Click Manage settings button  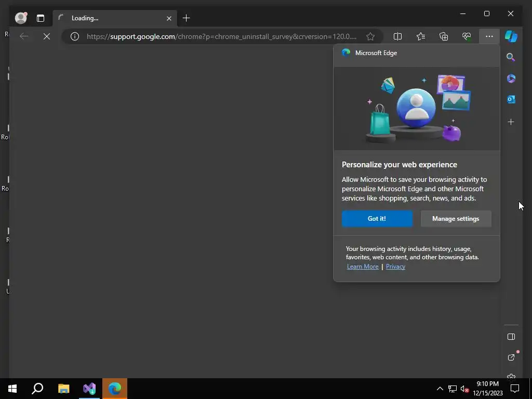point(456,219)
